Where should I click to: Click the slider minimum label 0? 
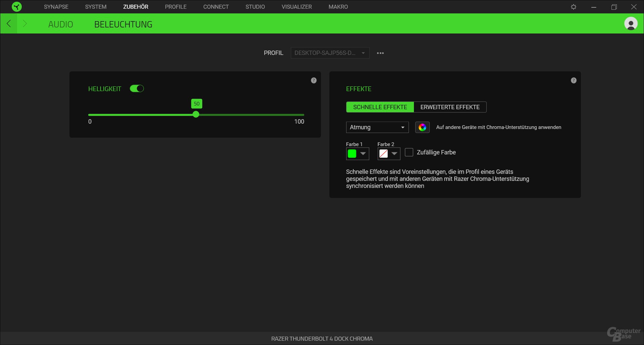coord(90,122)
